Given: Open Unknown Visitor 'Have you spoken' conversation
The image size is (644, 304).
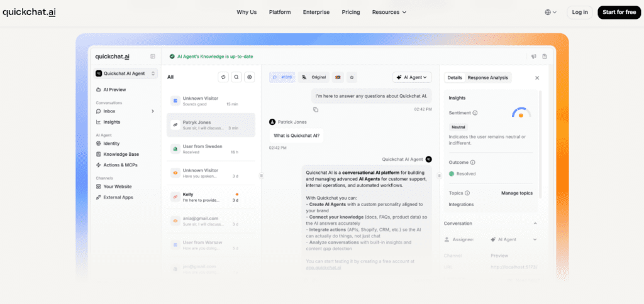Looking at the screenshot, I should 211,173.
